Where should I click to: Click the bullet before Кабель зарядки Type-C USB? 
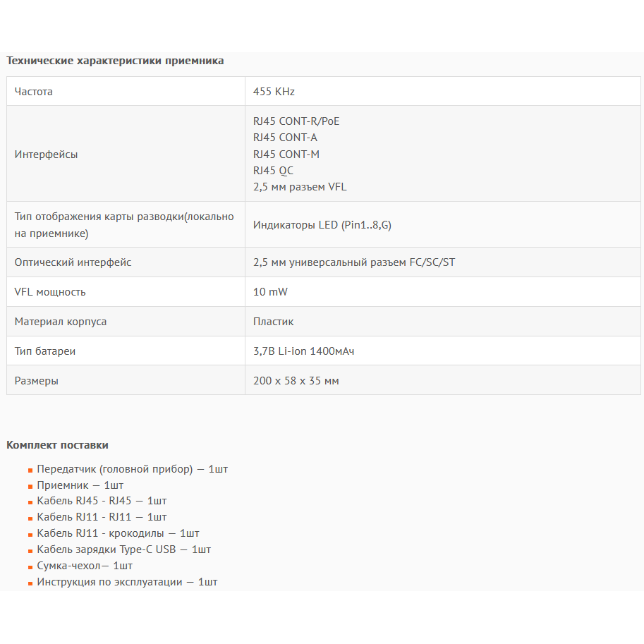point(29,550)
